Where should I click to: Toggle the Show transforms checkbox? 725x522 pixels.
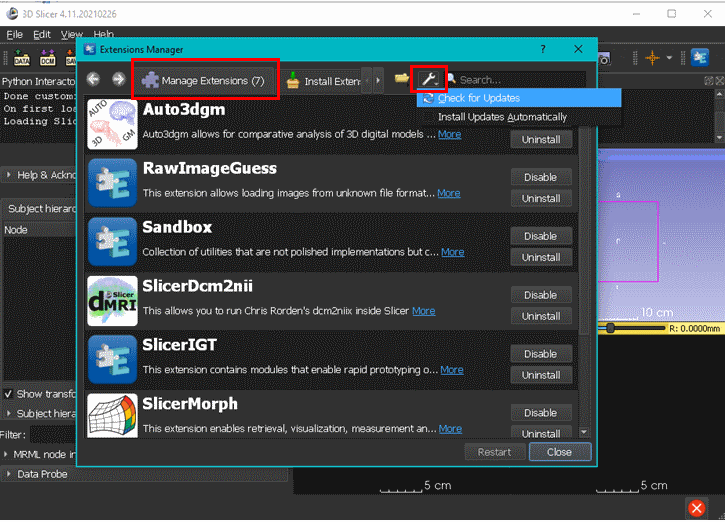pos(8,394)
